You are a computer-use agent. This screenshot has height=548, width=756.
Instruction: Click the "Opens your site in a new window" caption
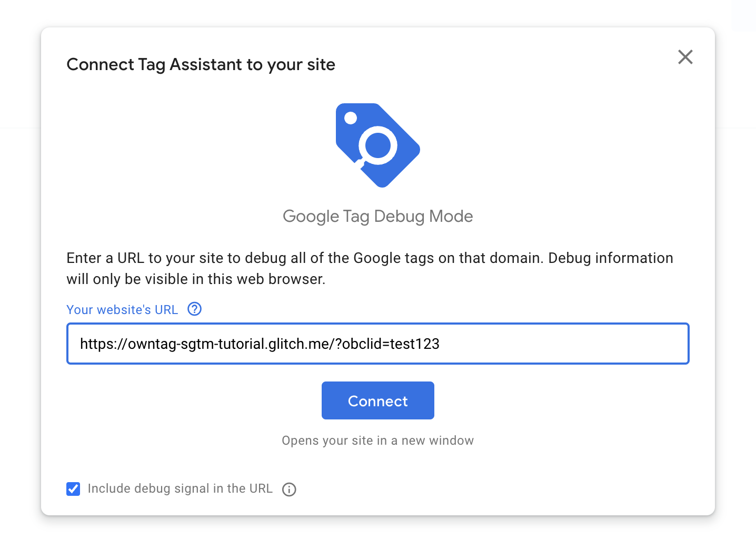pyautogui.click(x=377, y=441)
